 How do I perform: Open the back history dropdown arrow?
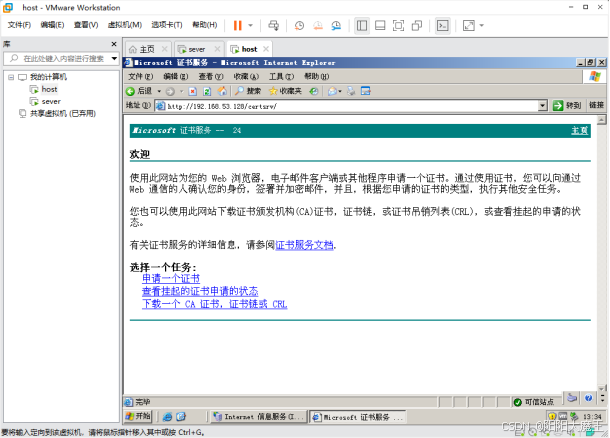coord(159,91)
